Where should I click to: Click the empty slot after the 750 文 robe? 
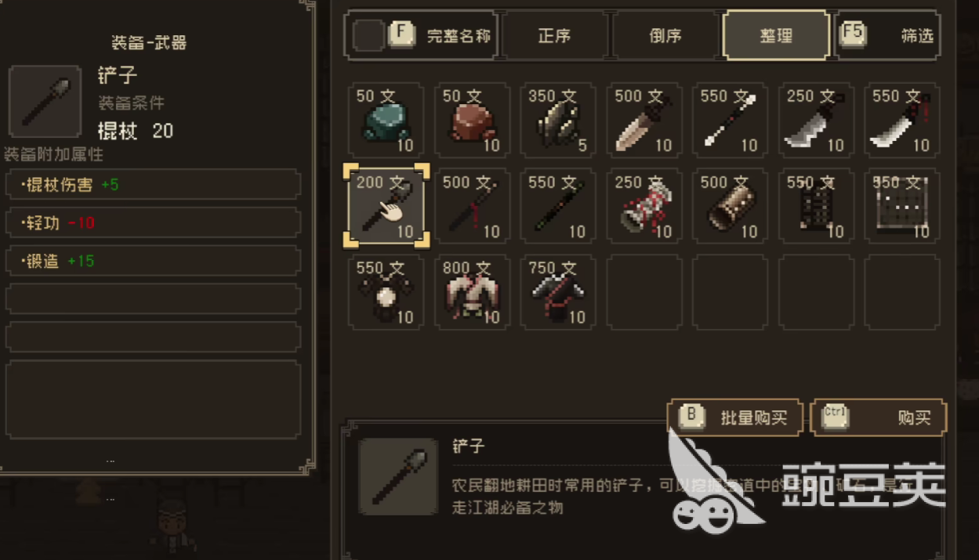[x=644, y=292]
